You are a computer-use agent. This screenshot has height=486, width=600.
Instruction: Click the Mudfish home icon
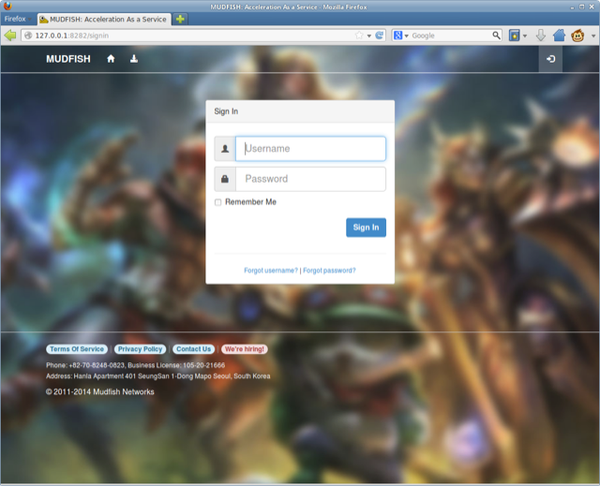click(x=111, y=59)
